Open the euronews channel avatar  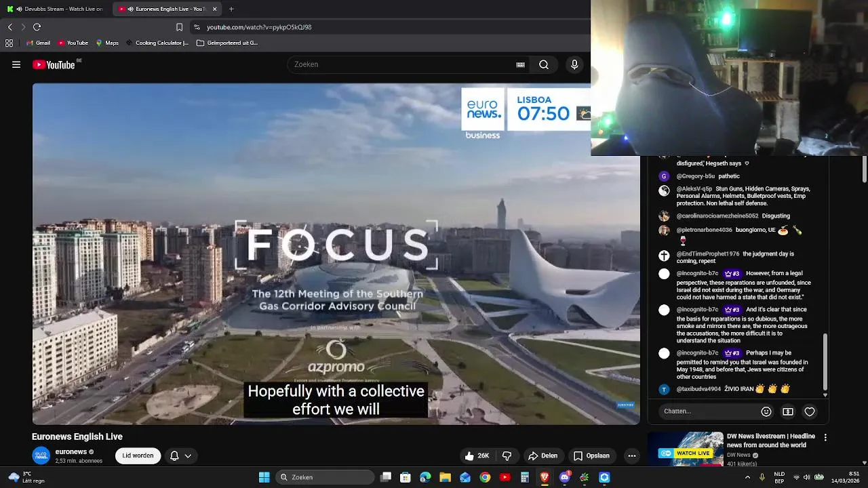point(41,455)
